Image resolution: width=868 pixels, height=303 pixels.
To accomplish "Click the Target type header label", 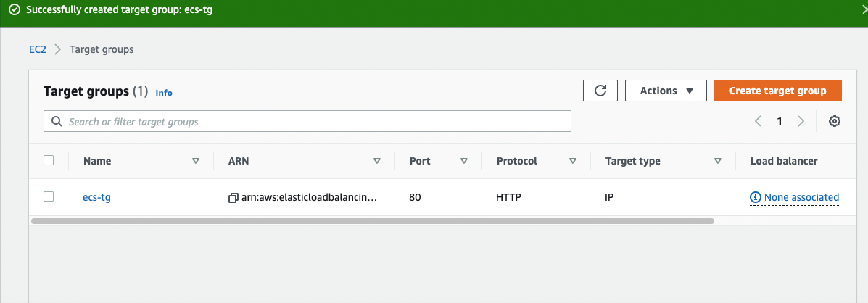I will [633, 161].
